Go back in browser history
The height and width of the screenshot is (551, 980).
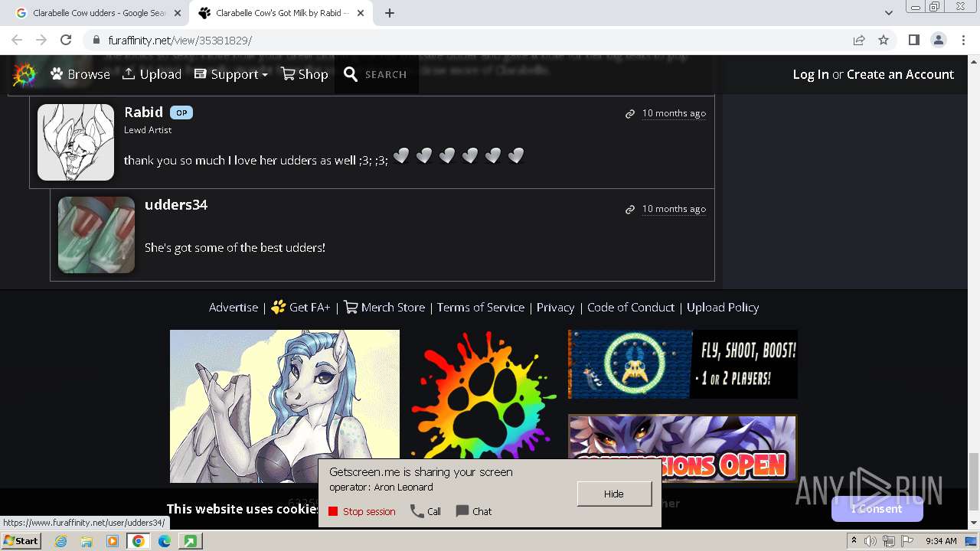[17, 40]
